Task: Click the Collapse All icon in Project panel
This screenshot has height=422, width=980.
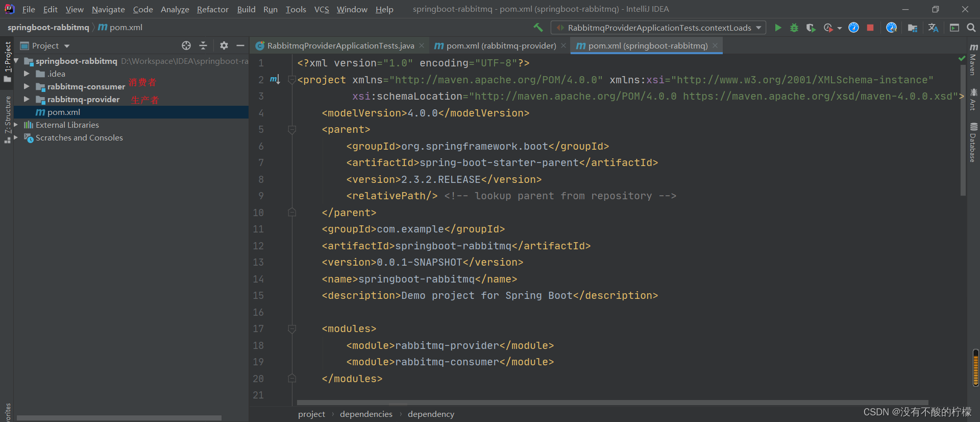Action: (203, 45)
